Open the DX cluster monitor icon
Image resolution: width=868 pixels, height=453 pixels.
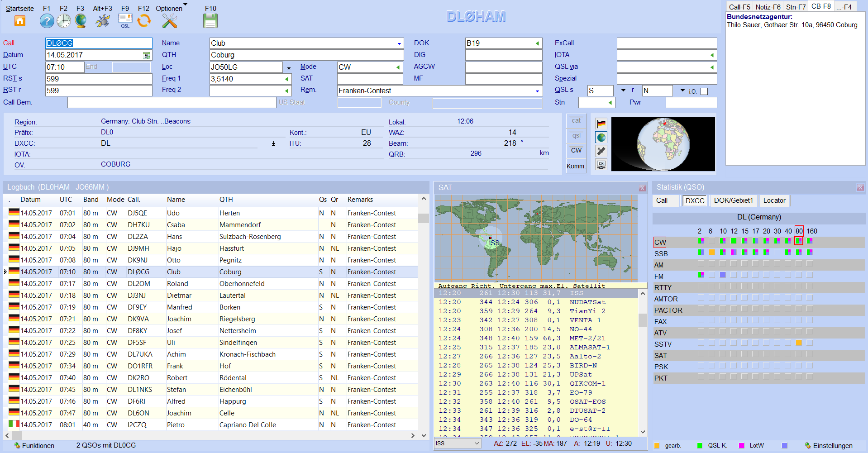[x=601, y=165]
